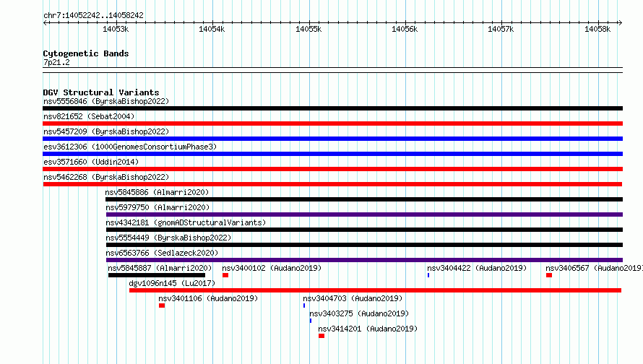The width and height of the screenshot is (643, 364).
Task: Open variant label nsv5845886 (Almarri2020)
Action: pos(157,192)
